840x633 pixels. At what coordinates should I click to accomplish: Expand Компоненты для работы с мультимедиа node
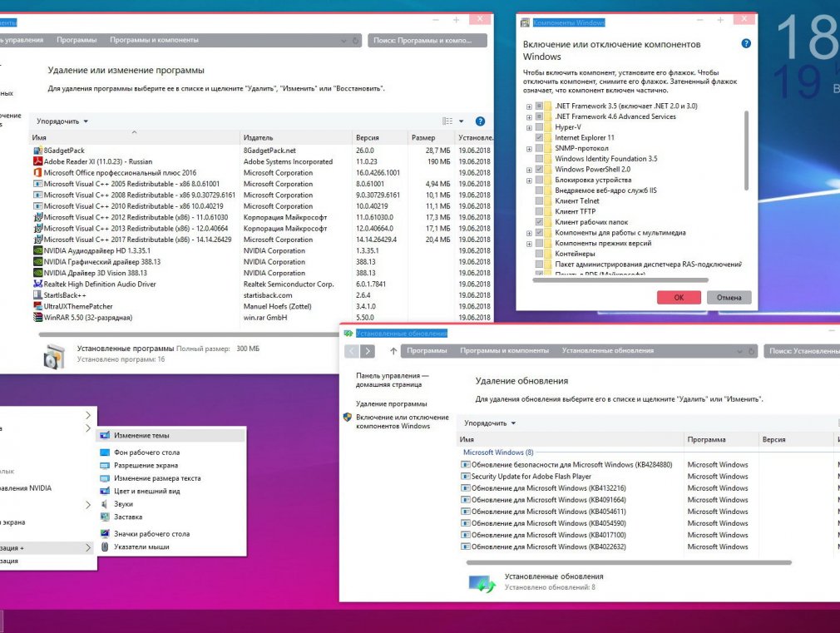click(529, 233)
